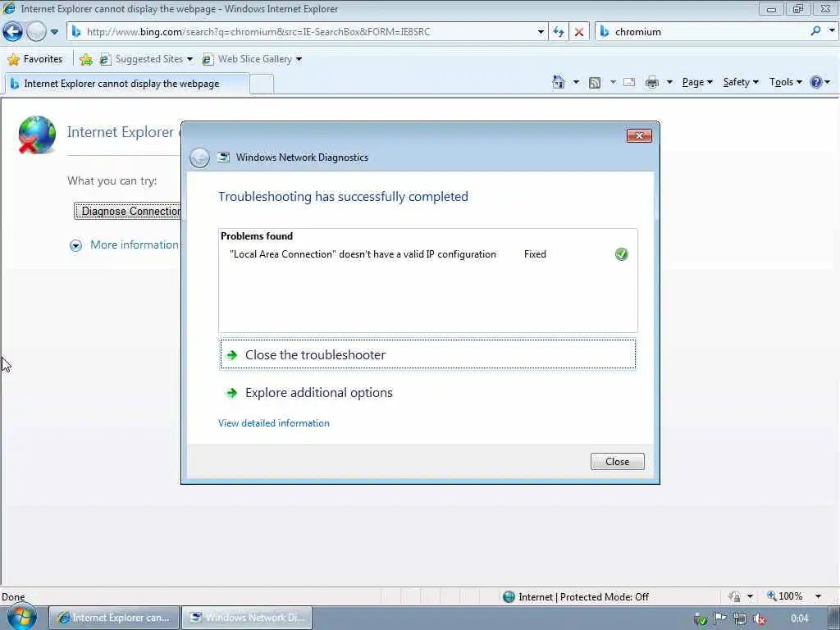Click the Read Mail envelope icon
Image resolution: width=840 pixels, height=630 pixels.
[629, 82]
